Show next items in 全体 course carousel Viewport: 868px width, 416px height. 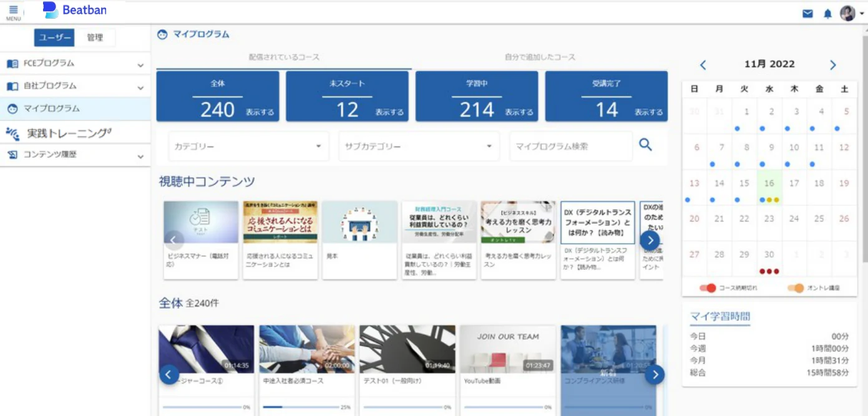point(654,374)
